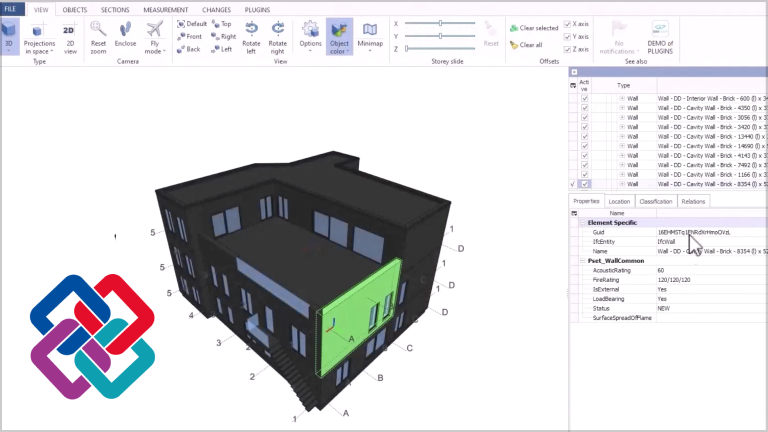Click the Clear selected button
This screenshot has width=768, height=432.
click(534, 28)
